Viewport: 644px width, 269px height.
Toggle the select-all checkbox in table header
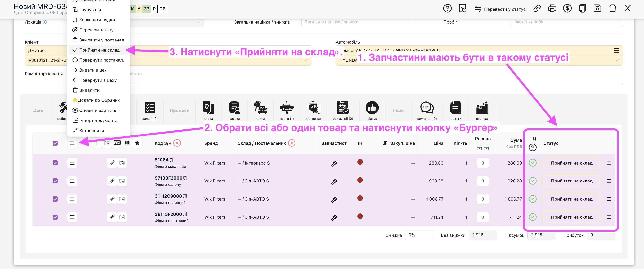[x=55, y=143]
